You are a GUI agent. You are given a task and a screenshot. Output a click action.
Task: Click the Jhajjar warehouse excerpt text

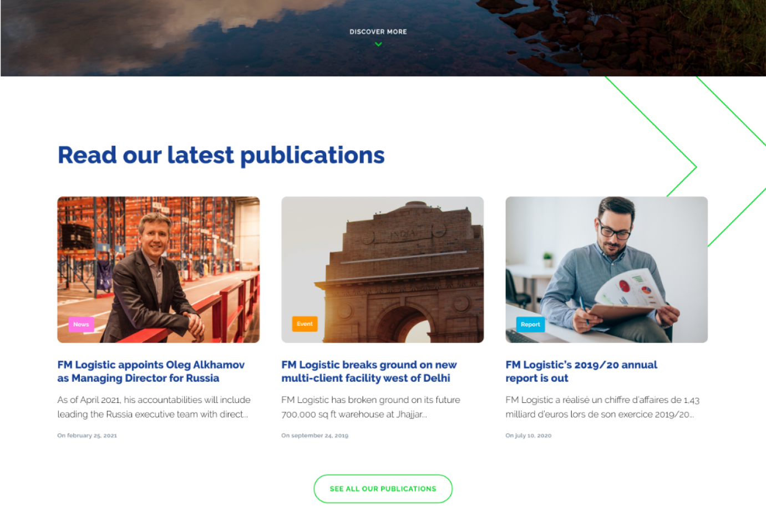point(371,407)
